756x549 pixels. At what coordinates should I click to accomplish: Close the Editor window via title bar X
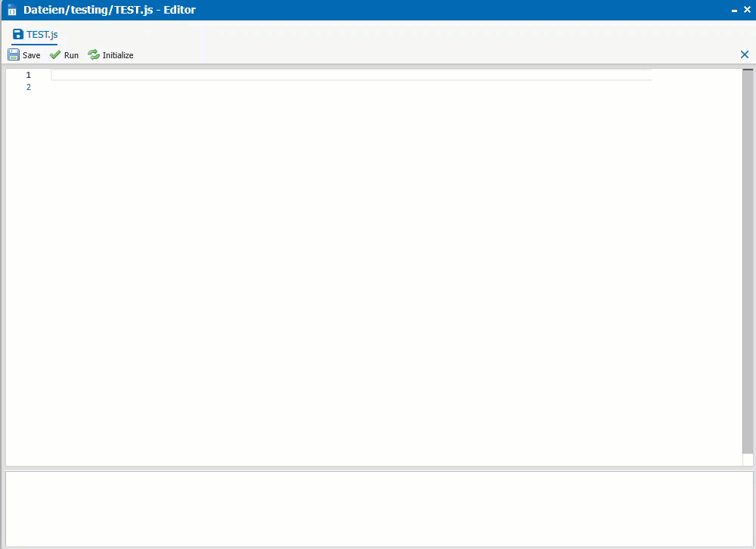(748, 10)
